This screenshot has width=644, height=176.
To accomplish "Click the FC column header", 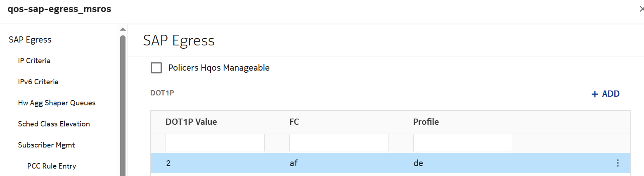I will 294,122.
